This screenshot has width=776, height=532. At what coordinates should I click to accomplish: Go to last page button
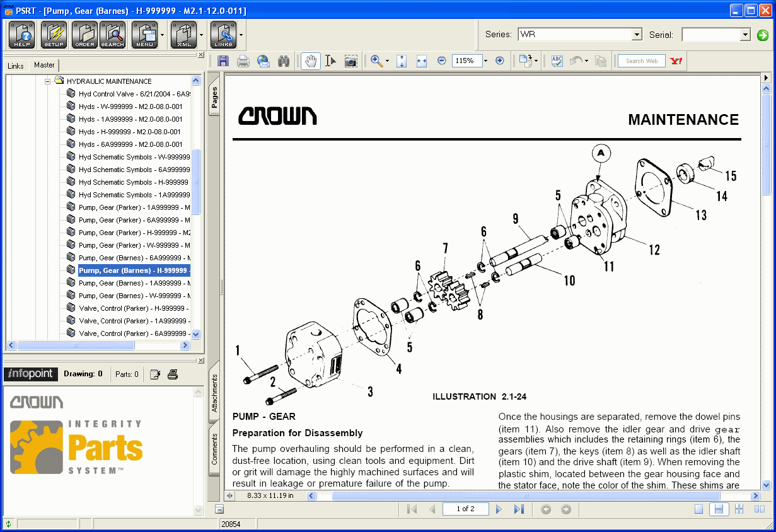(x=519, y=509)
